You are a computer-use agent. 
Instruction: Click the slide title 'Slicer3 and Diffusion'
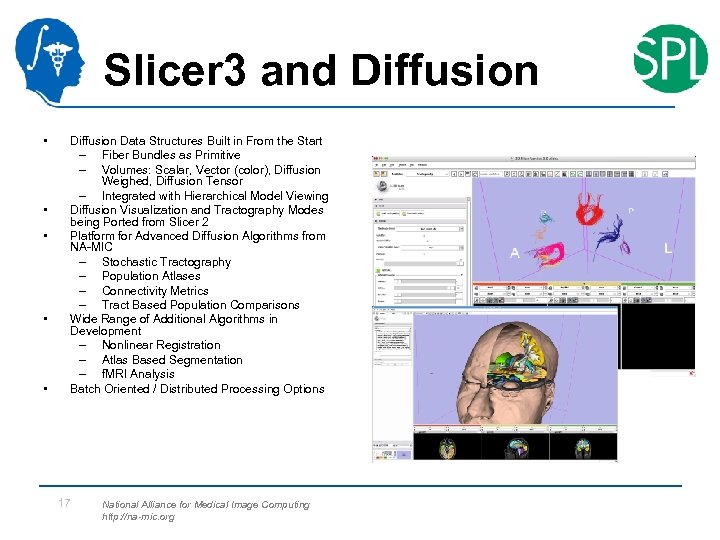coord(321,70)
